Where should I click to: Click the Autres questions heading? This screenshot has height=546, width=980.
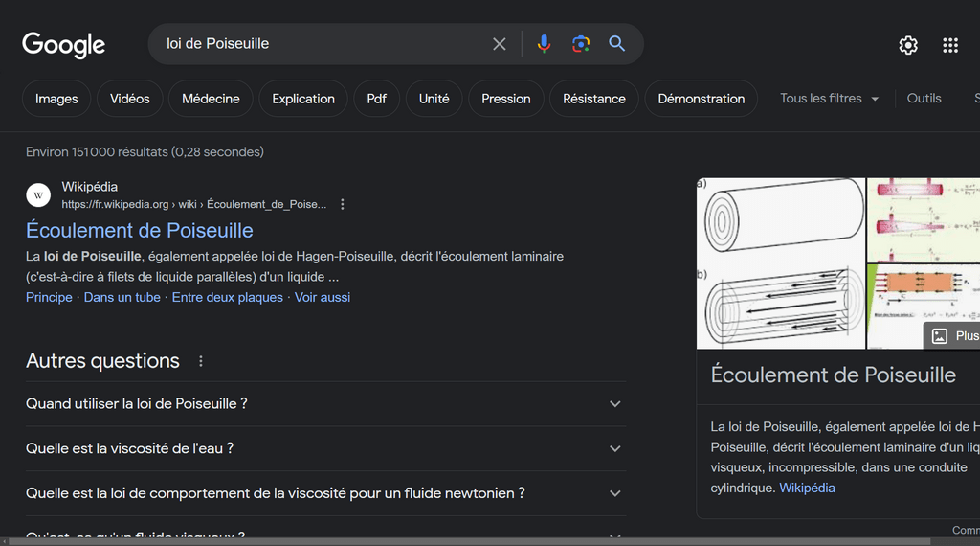(x=102, y=361)
